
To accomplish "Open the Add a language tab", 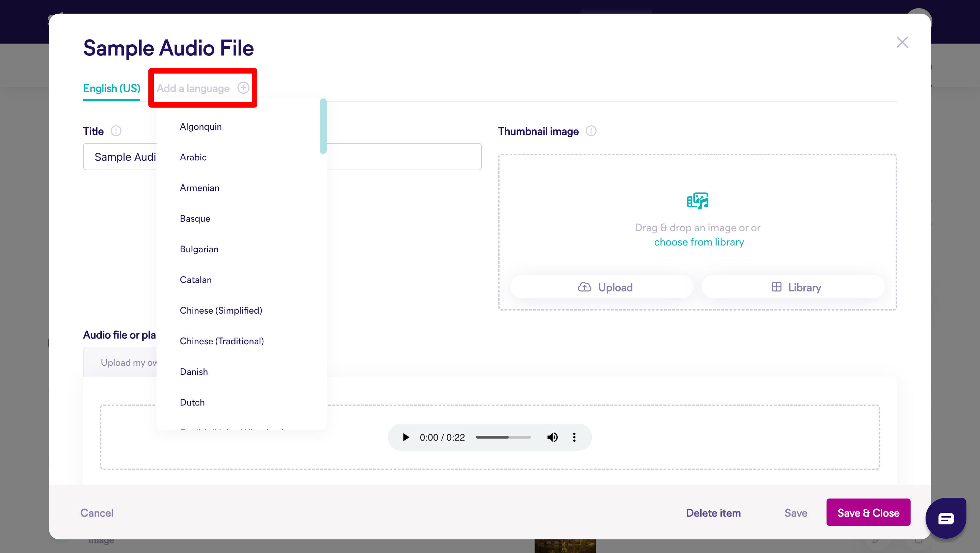I will (x=193, y=88).
